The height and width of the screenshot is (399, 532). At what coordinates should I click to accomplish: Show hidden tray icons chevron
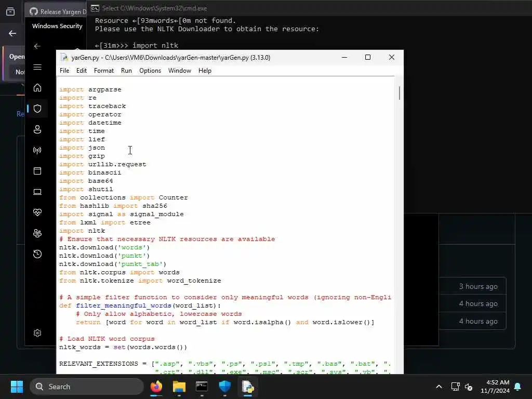tap(438, 387)
